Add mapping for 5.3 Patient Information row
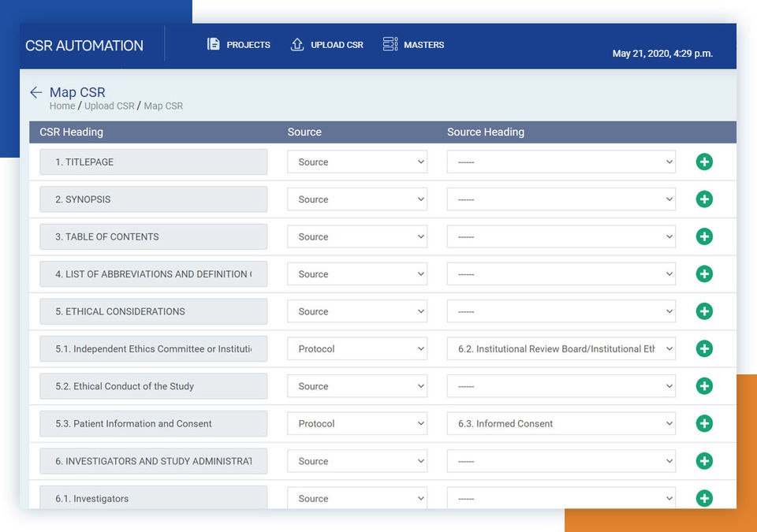The width and height of the screenshot is (757, 532). (x=704, y=423)
